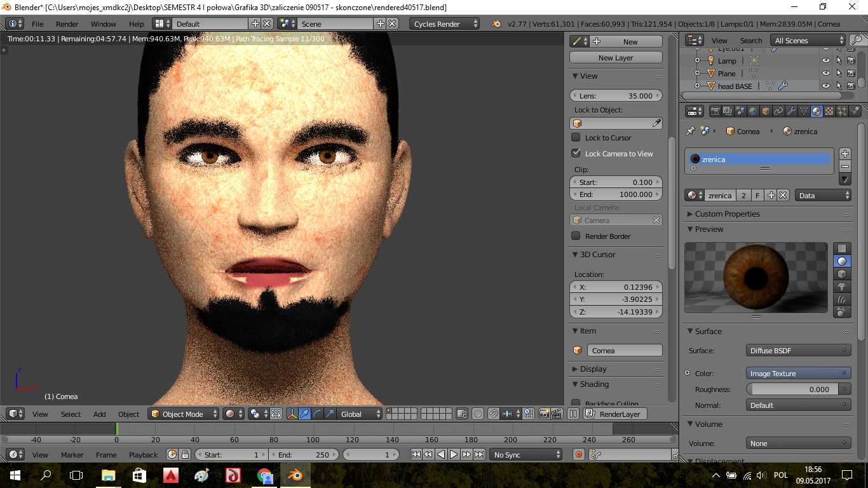
Task: Select the scale manipulator icon
Action: pyautogui.click(x=330, y=414)
